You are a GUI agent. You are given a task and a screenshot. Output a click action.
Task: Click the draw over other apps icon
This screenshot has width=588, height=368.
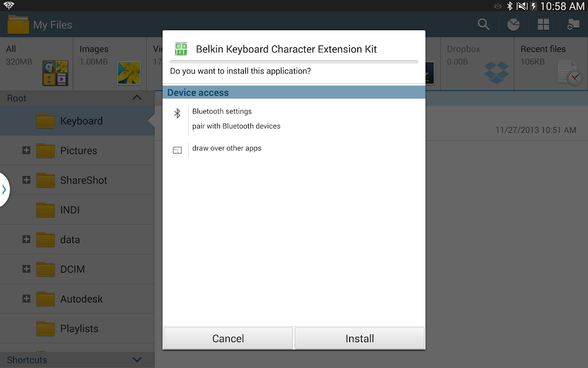(x=177, y=150)
